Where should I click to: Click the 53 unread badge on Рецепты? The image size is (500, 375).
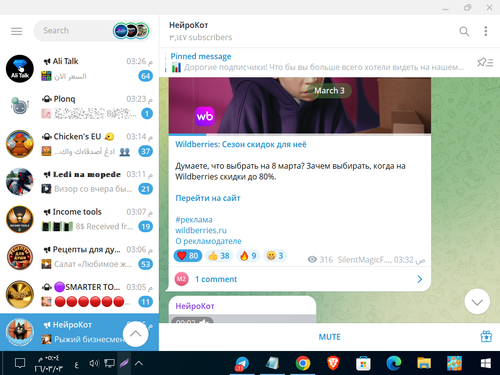146,264
